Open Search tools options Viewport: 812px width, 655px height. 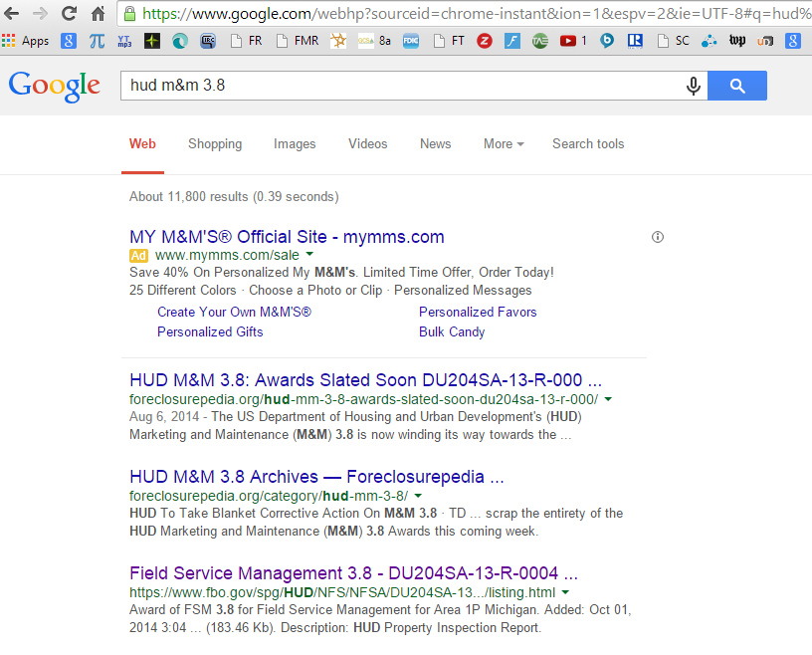tap(588, 144)
